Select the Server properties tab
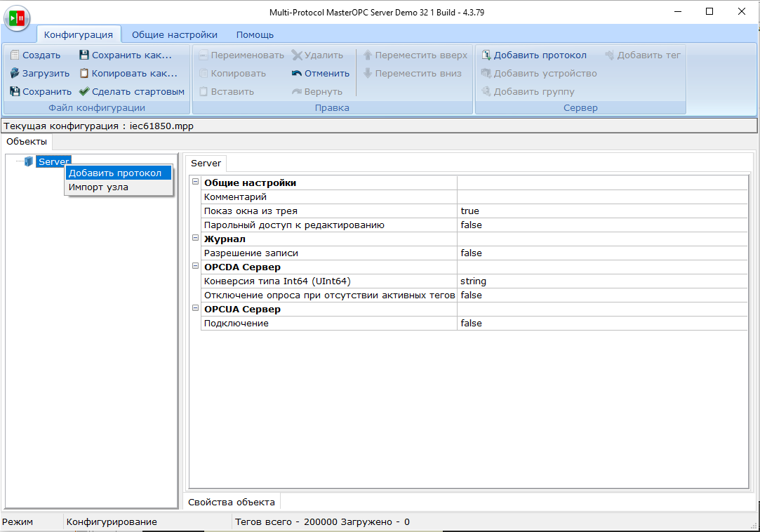Image resolution: width=760 pixels, height=532 pixels. pos(206,163)
